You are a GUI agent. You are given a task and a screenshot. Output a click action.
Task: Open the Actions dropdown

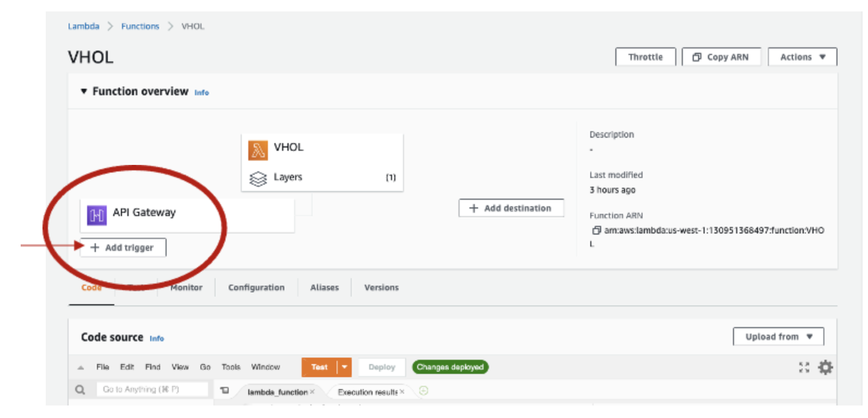click(802, 57)
